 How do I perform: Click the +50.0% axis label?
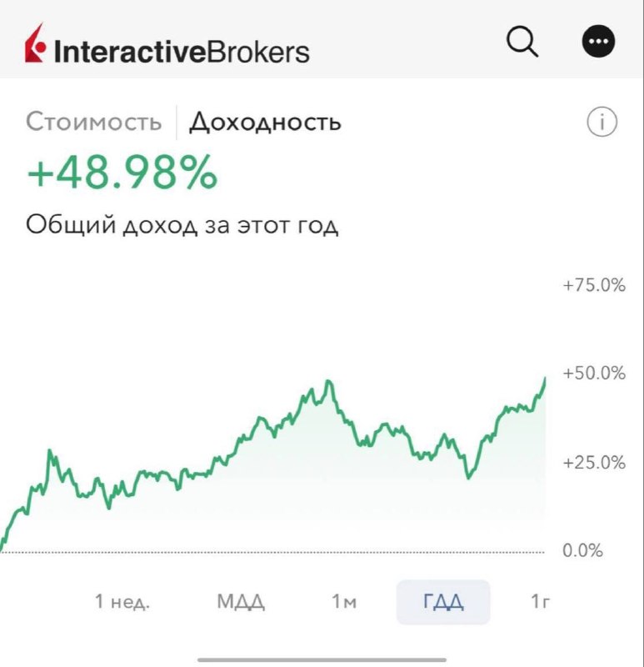click(594, 373)
